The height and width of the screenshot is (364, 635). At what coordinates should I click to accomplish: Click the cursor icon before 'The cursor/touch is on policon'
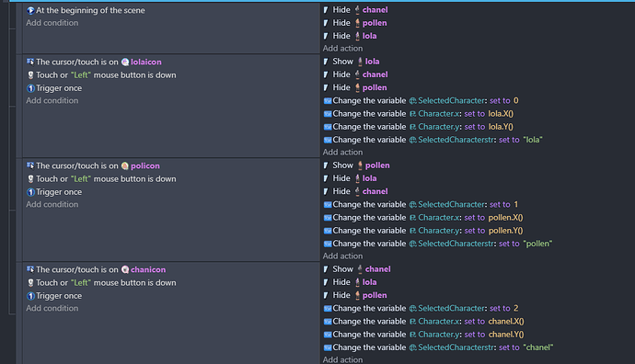click(x=30, y=165)
